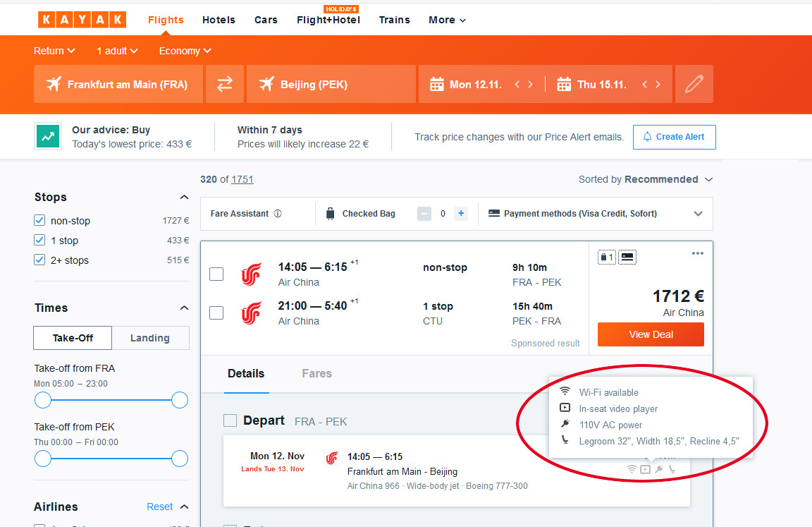Open the Return trip type dropdown

54,51
